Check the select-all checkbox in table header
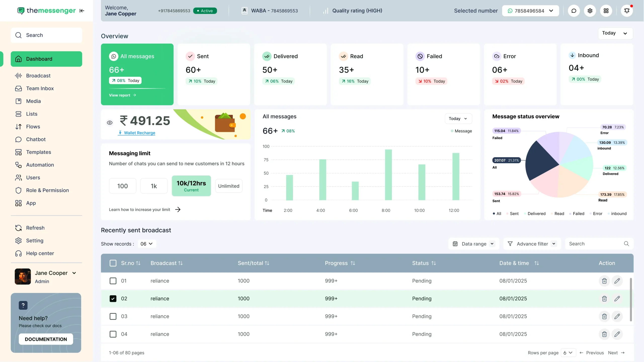 (x=113, y=263)
